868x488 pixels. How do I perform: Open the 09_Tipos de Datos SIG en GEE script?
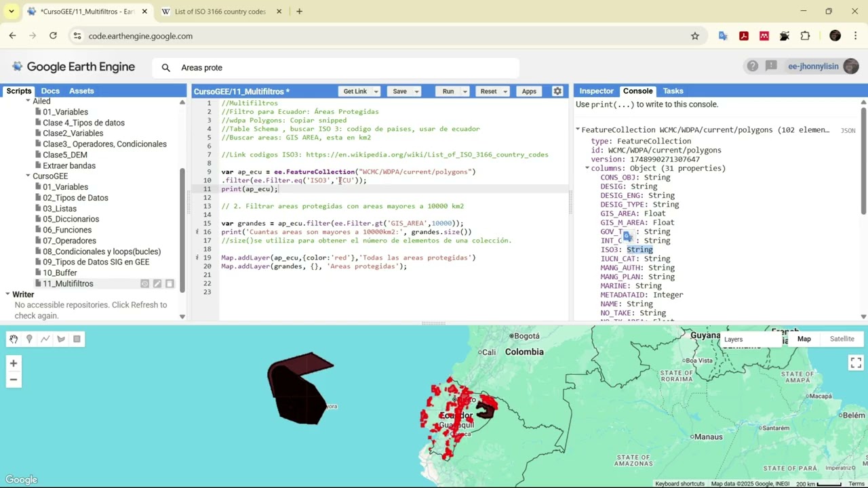(96, 262)
